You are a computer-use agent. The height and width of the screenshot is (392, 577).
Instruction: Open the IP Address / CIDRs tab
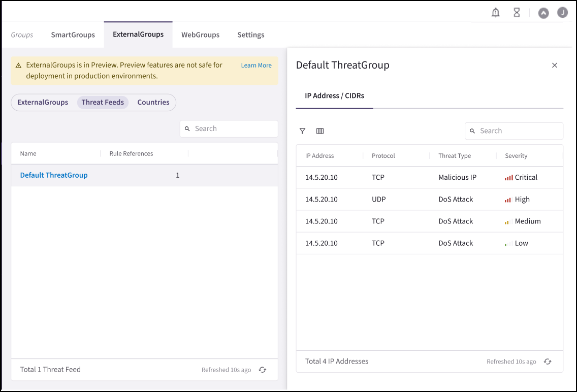334,95
